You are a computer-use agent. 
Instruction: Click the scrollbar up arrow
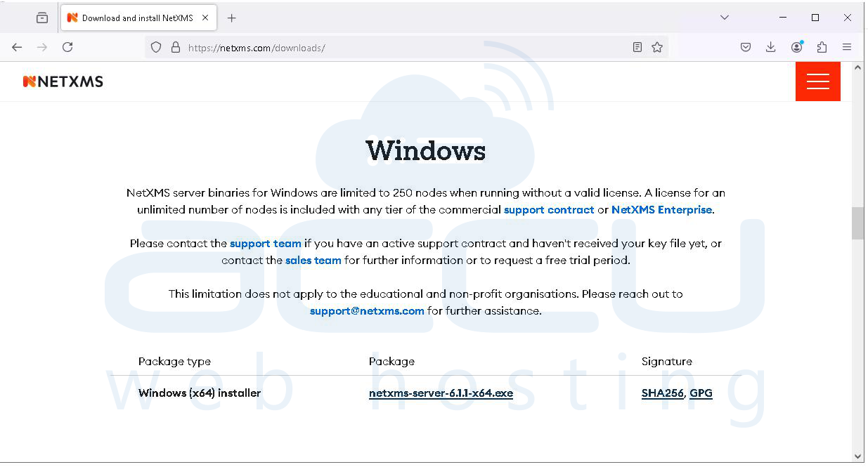(857, 68)
